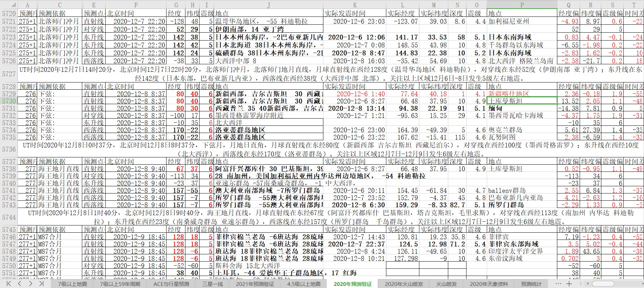644x288 pixels.
Task: Select row 5730 header
Action: click(9, 101)
